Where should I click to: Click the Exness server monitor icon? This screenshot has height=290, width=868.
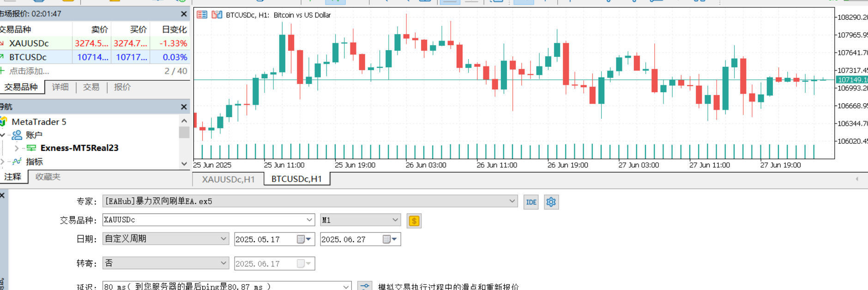coord(31,148)
